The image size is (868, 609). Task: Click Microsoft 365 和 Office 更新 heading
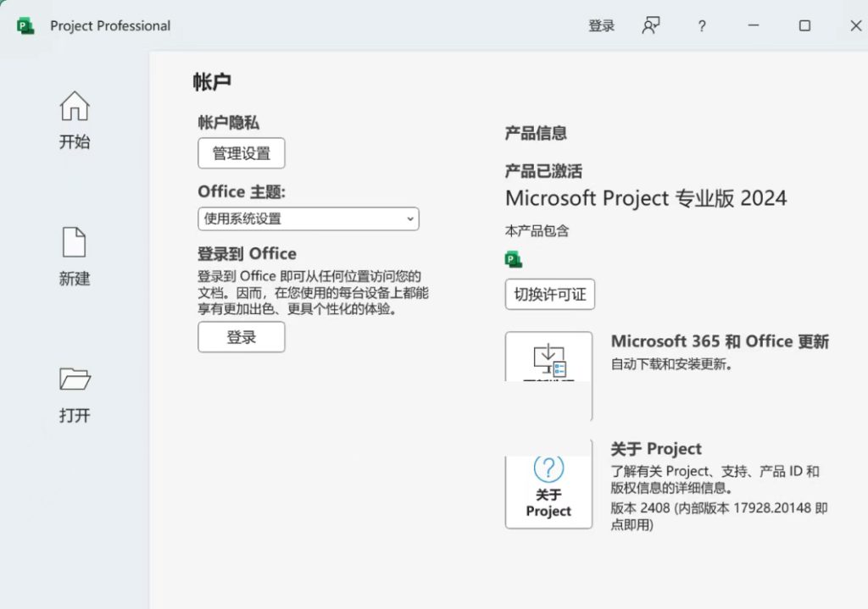tap(720, 341)
